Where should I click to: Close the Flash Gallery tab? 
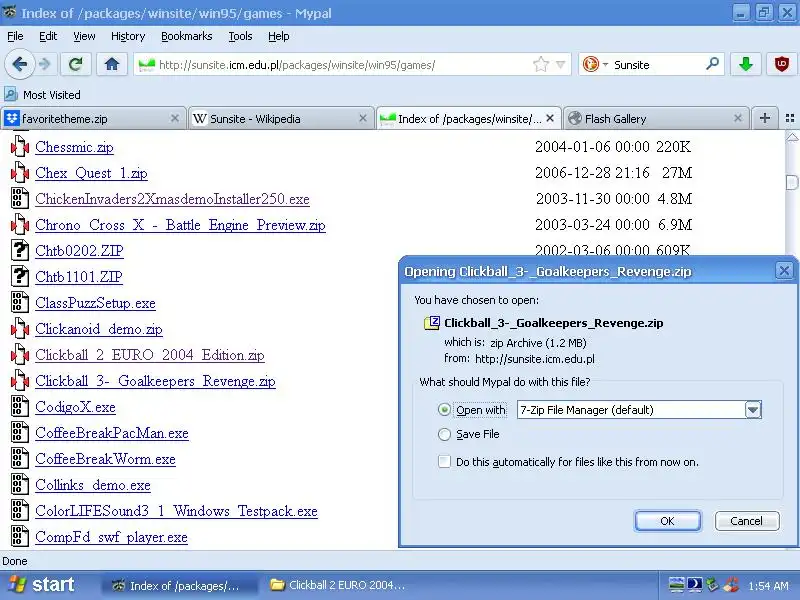tap(737, 118)
